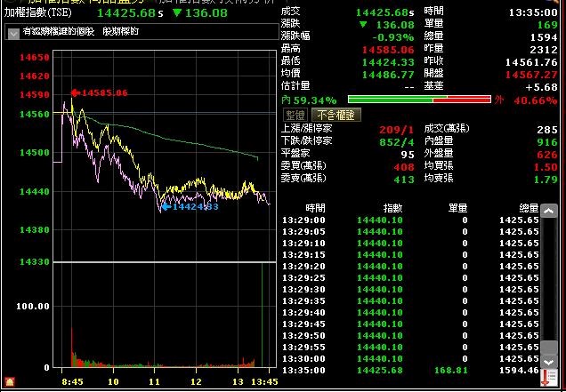The width and height of the screenshot is (566, 392).
Task: Click the 委賣(萬張) value 413
Action: (x=404, y=180)
